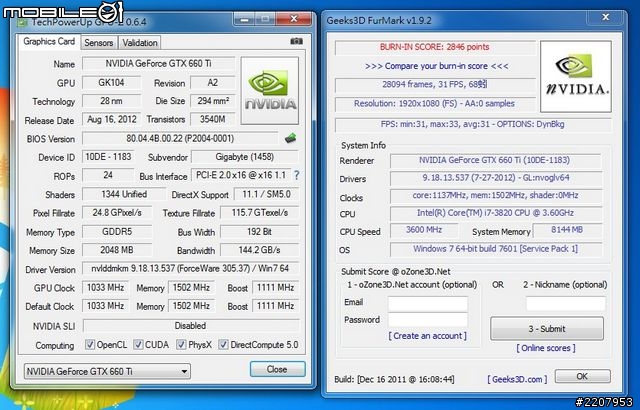This screenshot has width=640, height=410.
Task: Click the FurMark Drivers value field
Action: point(495,178)
